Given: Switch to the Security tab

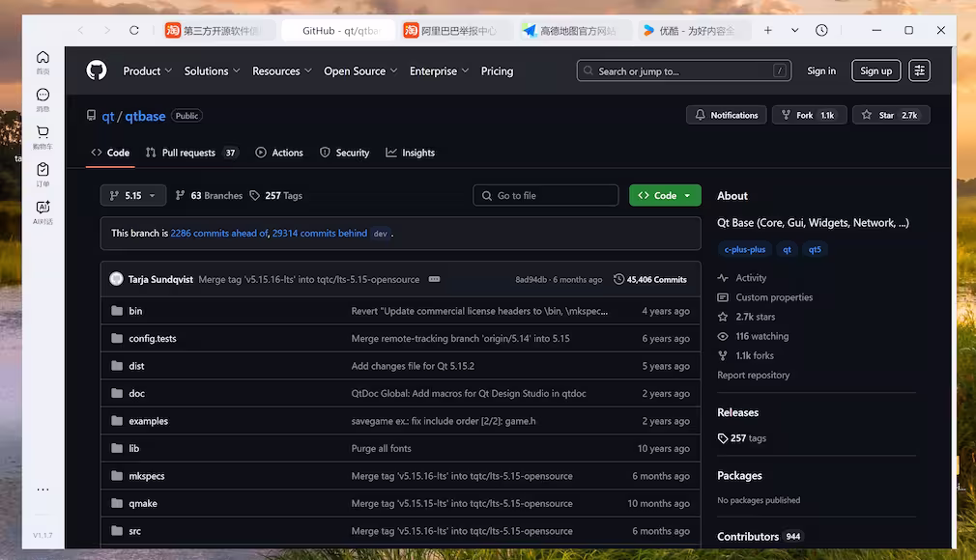Looking at the screenshot, I should [x=344, y=153].
